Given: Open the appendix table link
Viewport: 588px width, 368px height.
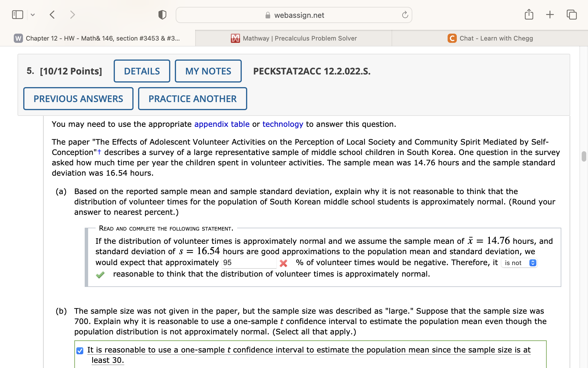Looking at the screenshot, I should [222, 124].
